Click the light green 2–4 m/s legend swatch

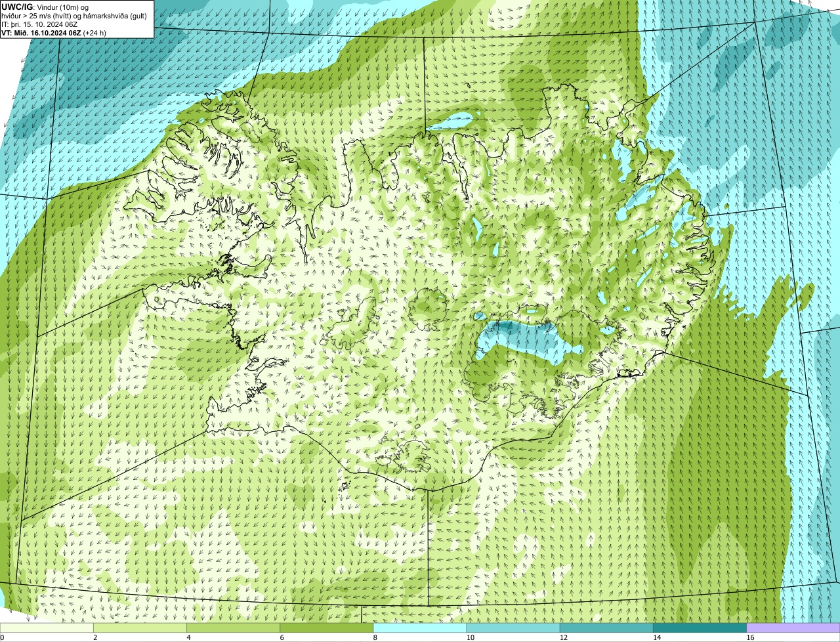click(140, 628)
